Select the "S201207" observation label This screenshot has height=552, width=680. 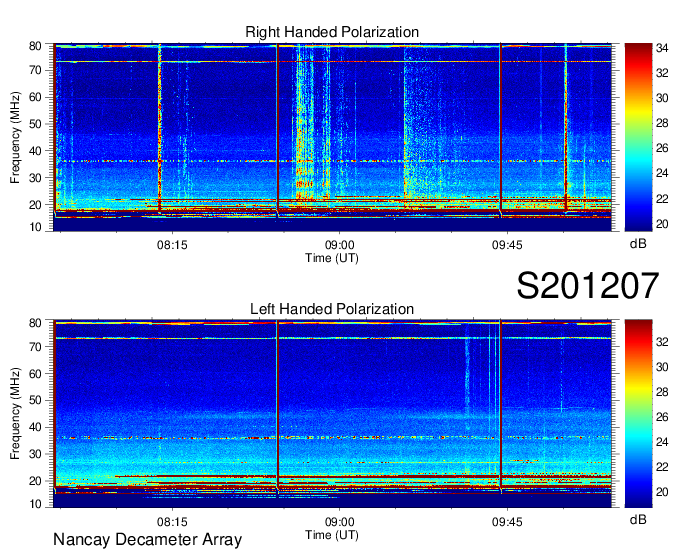(x=588, y=285)
